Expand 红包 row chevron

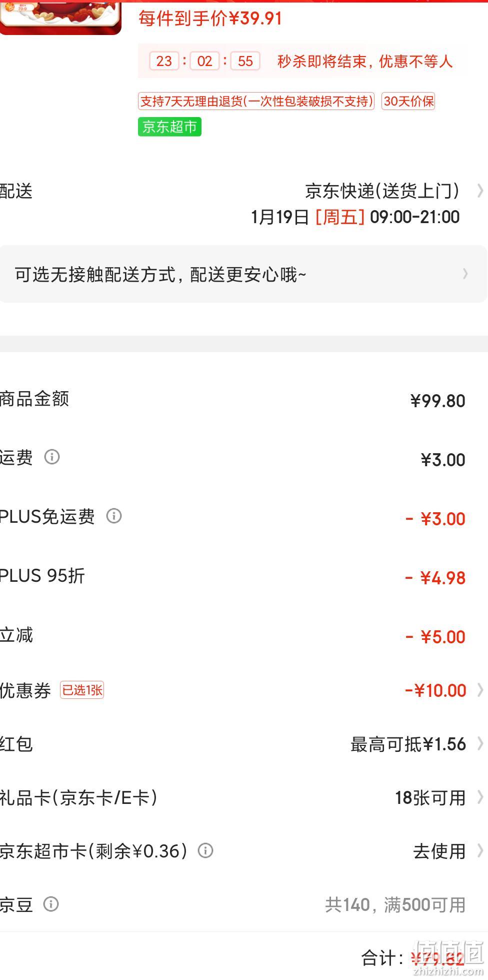480,744
